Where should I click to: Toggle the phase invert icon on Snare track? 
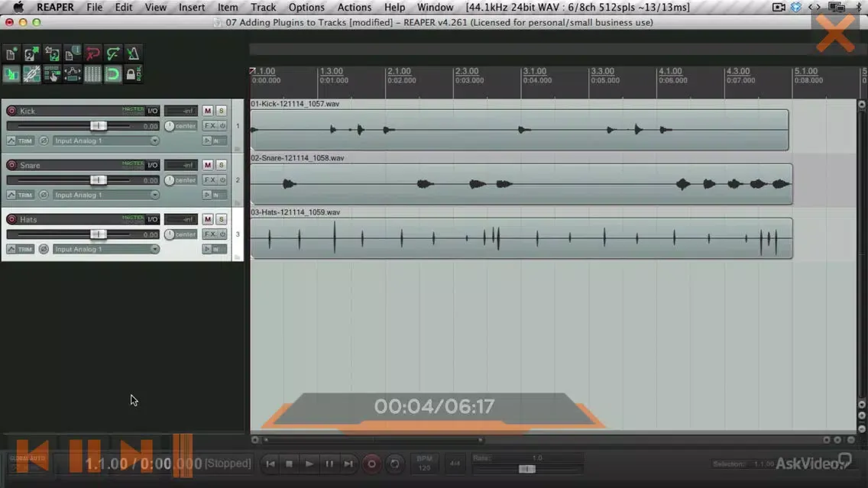coord(44,195)
